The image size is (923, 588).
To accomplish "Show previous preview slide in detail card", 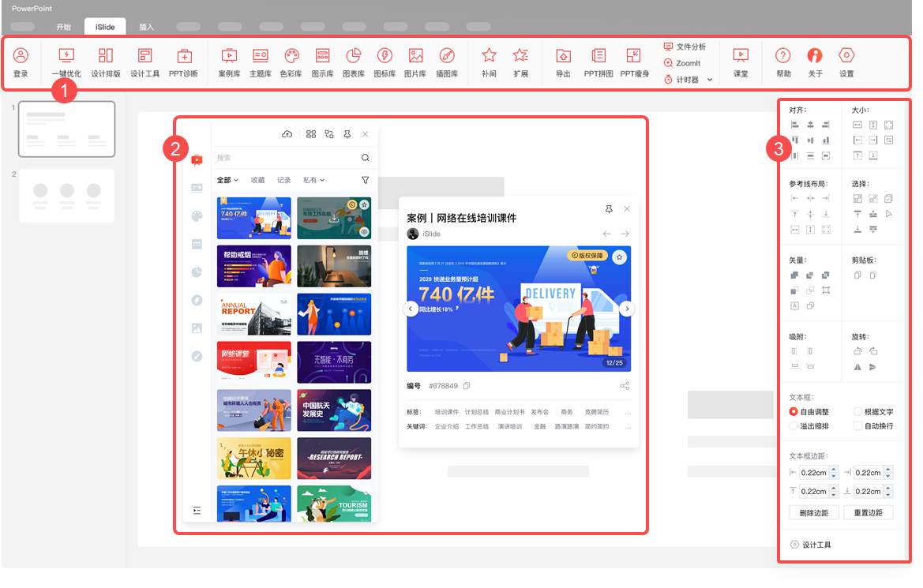I will tap(411, 309).
